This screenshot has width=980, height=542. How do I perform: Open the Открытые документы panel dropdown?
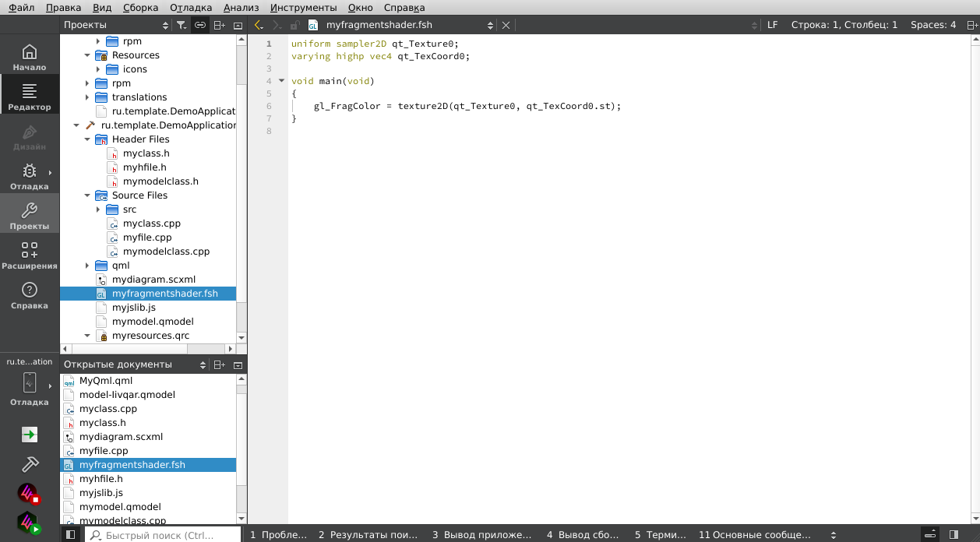pyautogui.click(x=203, y=364)
